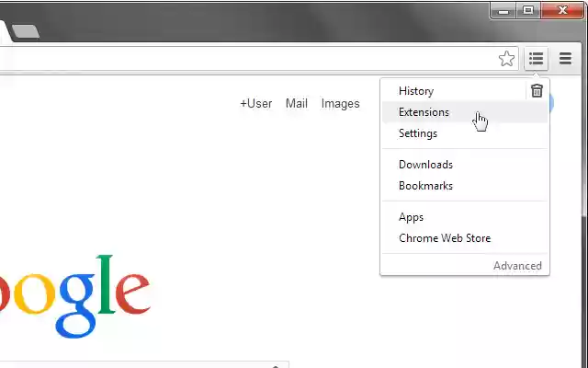Select Extensions in the popup menu

465,112
